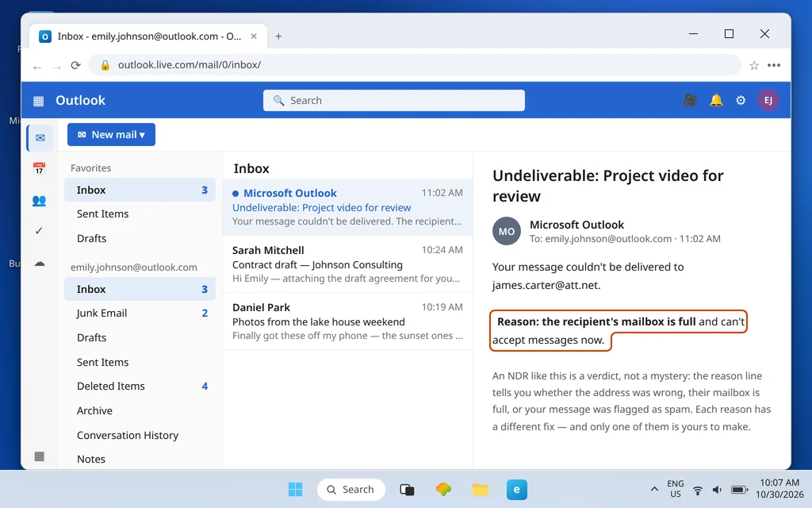Close the Inbox browser tab
Screen dimensions: 812x508
(x=254, y=37)
